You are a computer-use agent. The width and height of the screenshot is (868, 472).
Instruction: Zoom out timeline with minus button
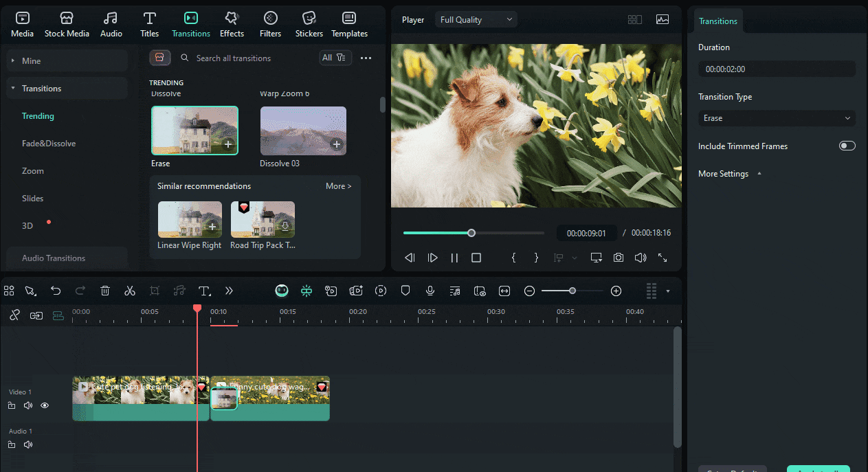click(x=529, y=291)
